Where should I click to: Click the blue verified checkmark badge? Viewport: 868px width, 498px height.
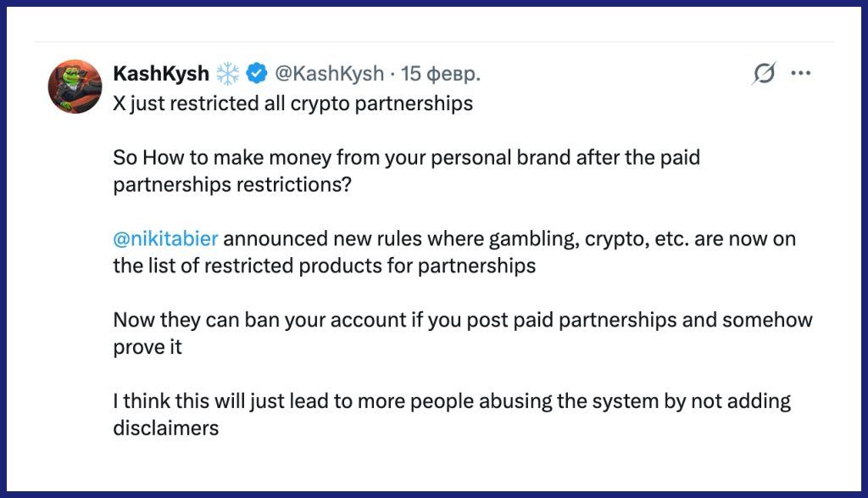pyautogui.click(x=257, y=74)
